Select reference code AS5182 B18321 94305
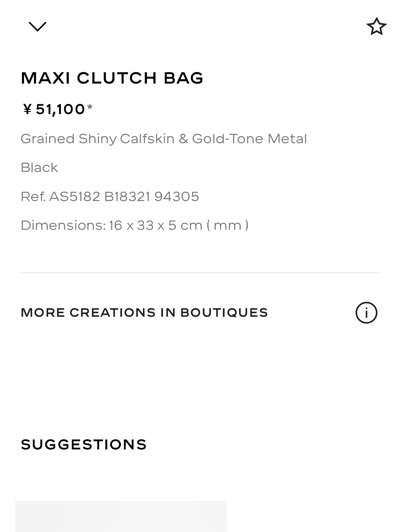This screenshot has width=399, height=532. [x=124, y=197]
